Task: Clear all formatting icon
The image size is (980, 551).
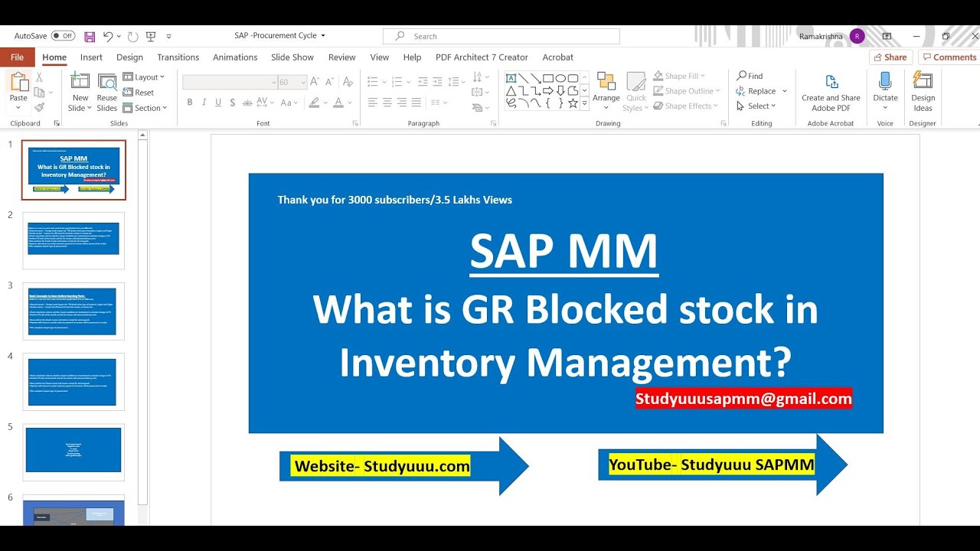Action: pos(347,82)
